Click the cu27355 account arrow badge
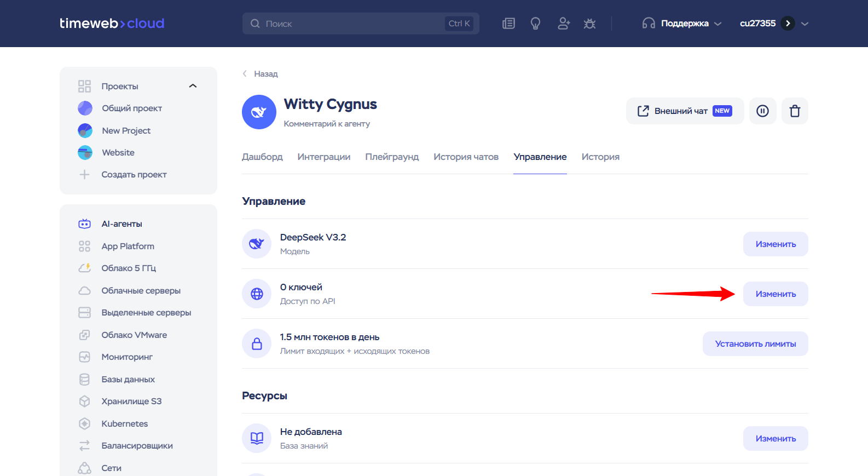Viewport: 868px width, 476px height. coord(788,24)
